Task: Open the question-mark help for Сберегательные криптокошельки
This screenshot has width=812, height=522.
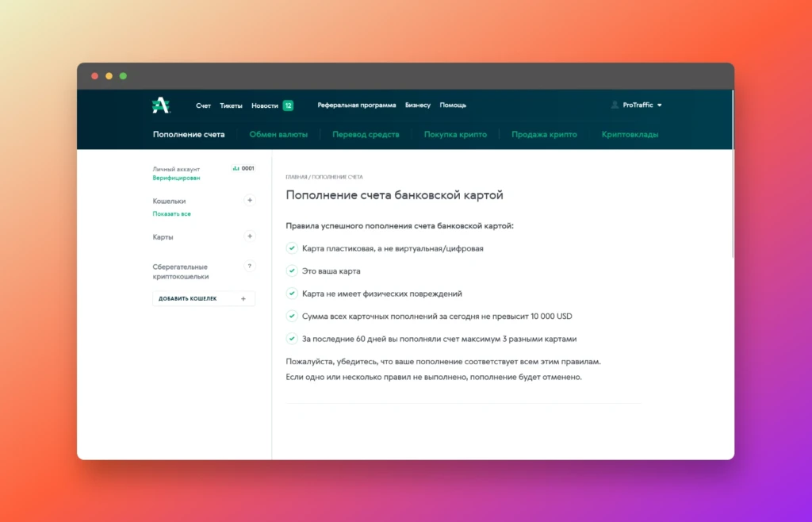Action: coord(250,267)
